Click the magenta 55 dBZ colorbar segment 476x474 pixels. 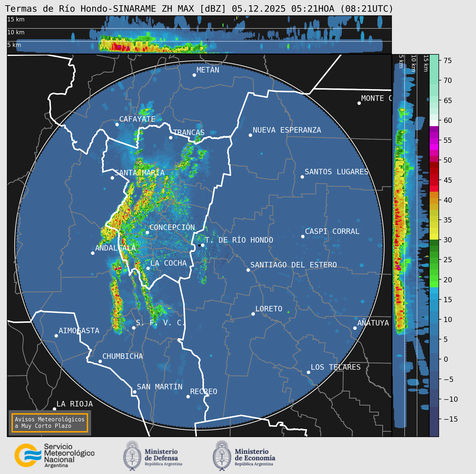(434, 140)
